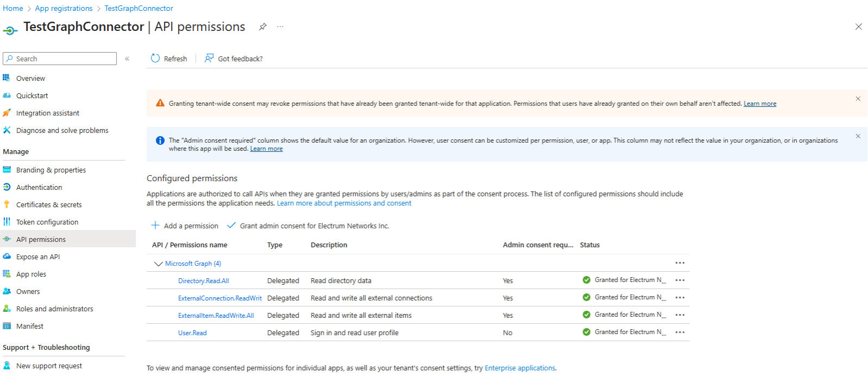Click Add a permission

(x=185, y=226)
